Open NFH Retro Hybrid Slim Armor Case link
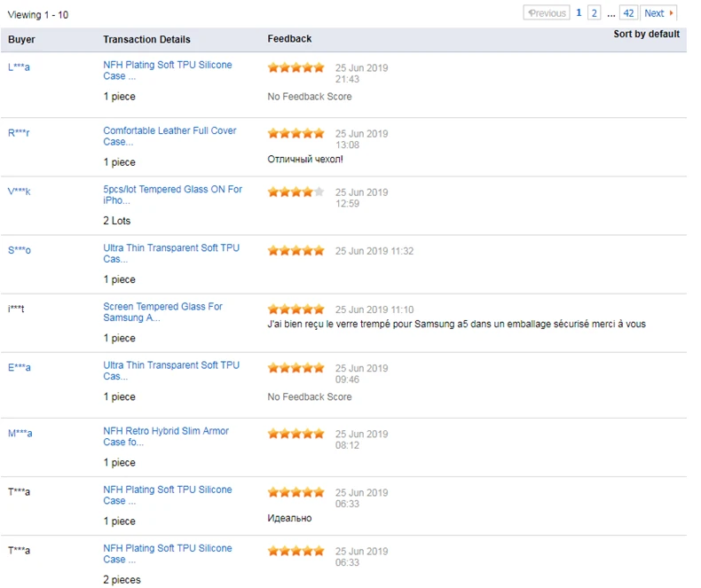The width and height of the screenshot is (701, 588). pos(166,436)
